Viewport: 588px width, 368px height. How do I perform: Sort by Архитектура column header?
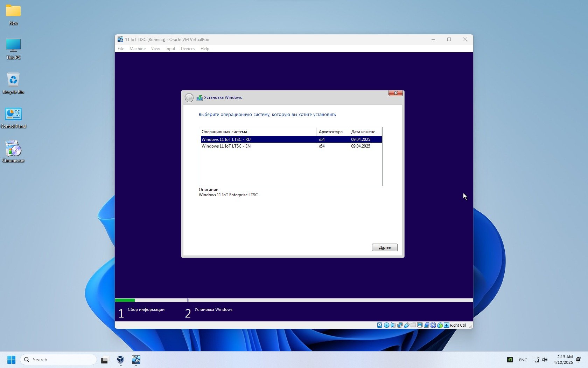click(x=331, y=132)
